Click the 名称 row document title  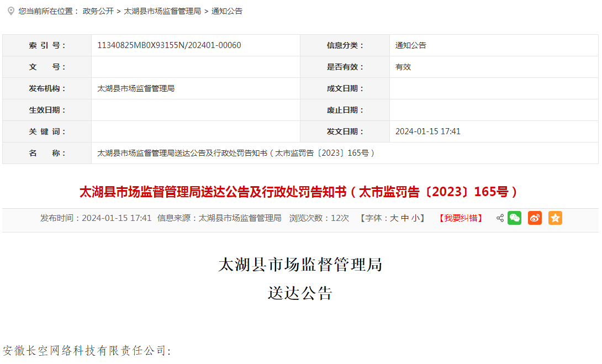(x=236, y=153)
